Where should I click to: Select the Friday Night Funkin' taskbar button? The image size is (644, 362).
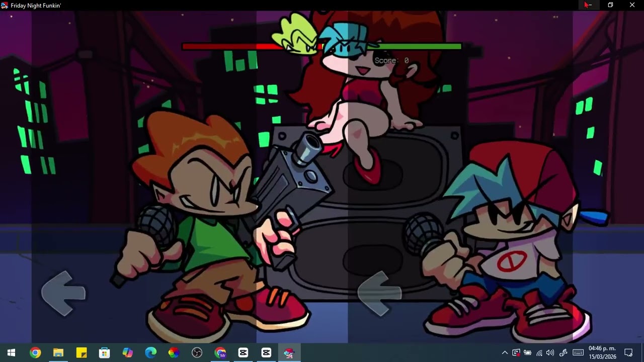click(x=289, y=353)
